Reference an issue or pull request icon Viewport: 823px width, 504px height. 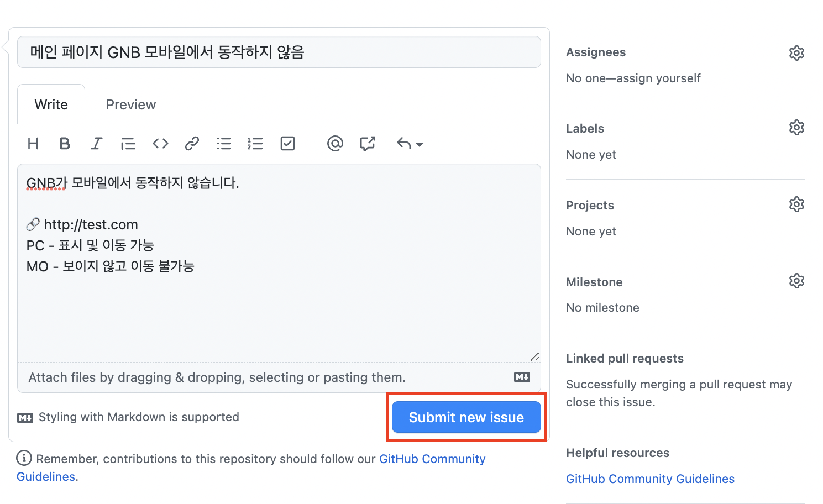(x=368, y=144)
